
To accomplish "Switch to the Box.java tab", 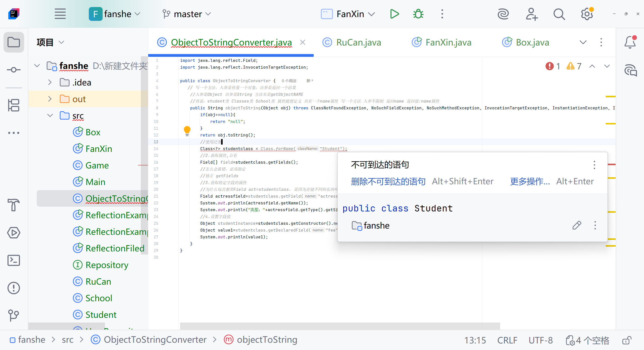I will [532, 42].
